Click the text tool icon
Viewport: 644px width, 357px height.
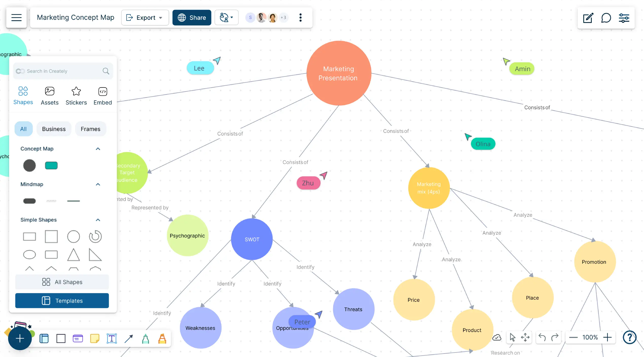pos(112,338)
